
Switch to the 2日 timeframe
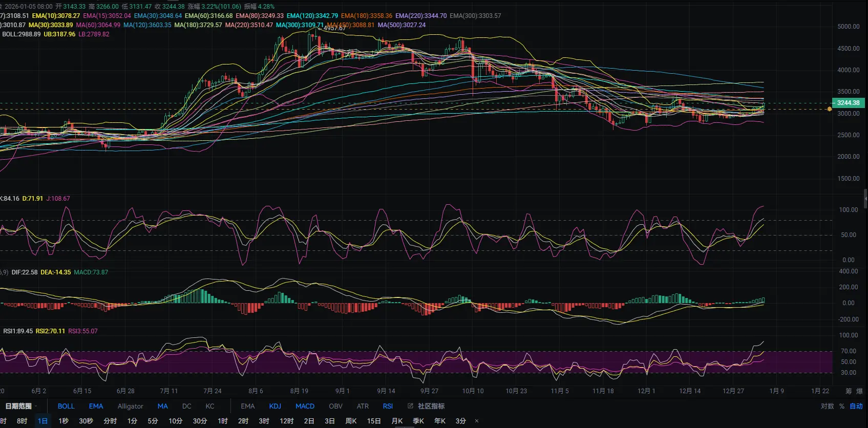pyautogui.click(x=309, y=421)
